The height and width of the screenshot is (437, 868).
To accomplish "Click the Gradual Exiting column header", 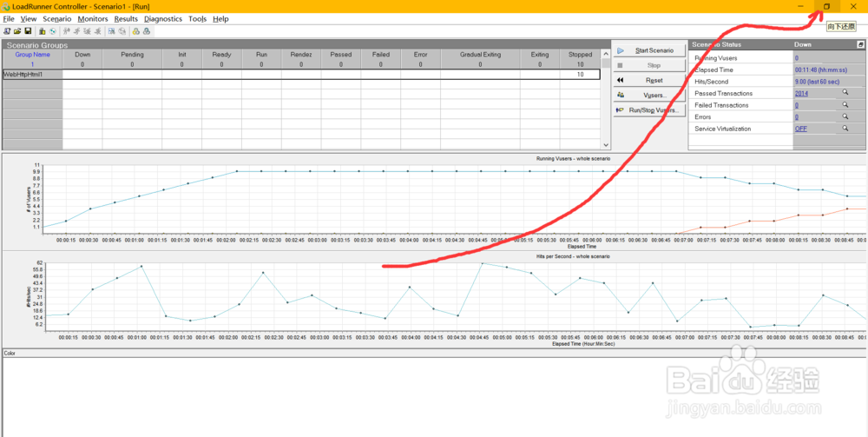I will 480,55.
